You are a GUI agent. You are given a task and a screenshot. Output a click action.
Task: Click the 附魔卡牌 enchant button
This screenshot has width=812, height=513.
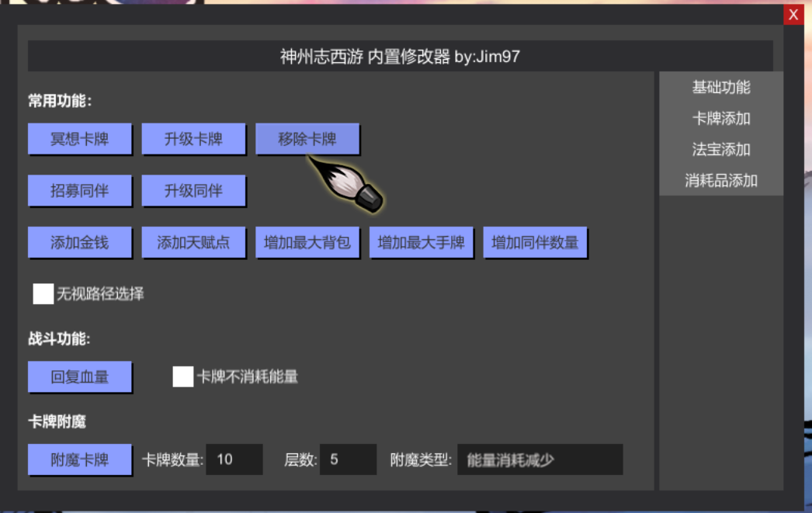[80, 459]
